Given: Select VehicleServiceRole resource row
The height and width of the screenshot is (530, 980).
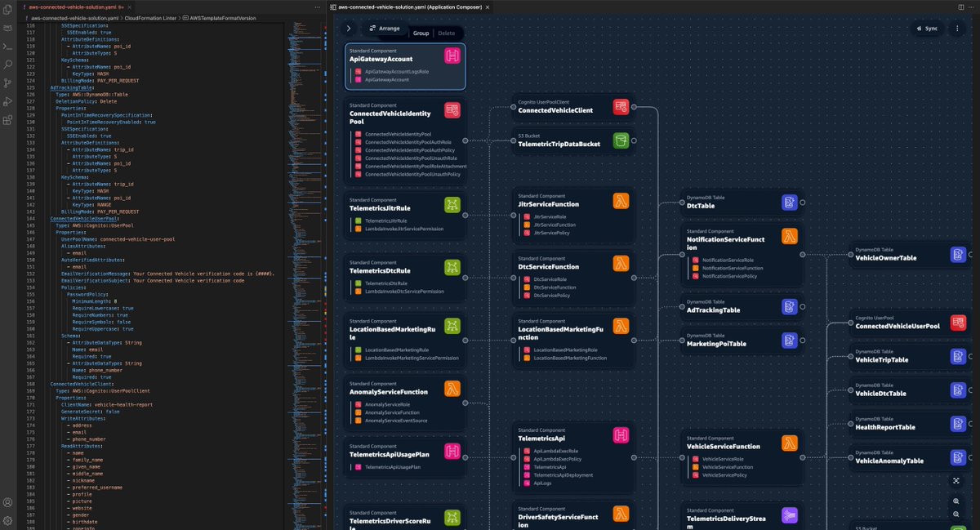Looking at the screenshot, I should click(718, 459).
